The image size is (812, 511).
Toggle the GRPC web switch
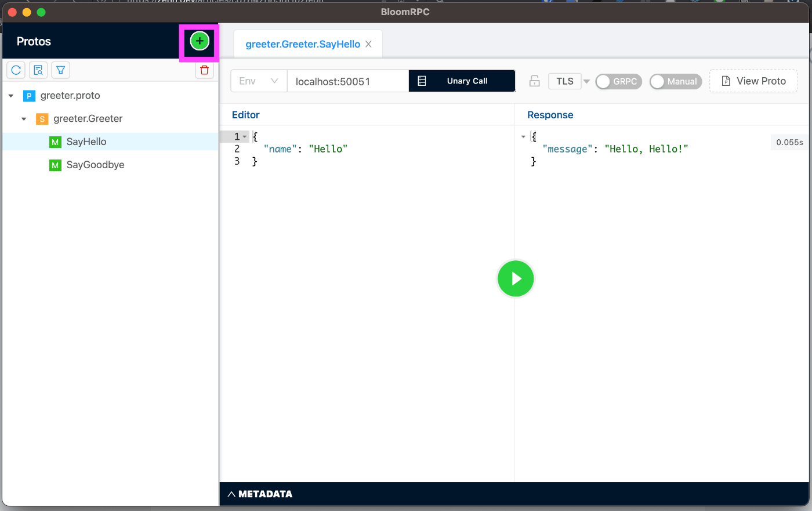pos(618,81)
